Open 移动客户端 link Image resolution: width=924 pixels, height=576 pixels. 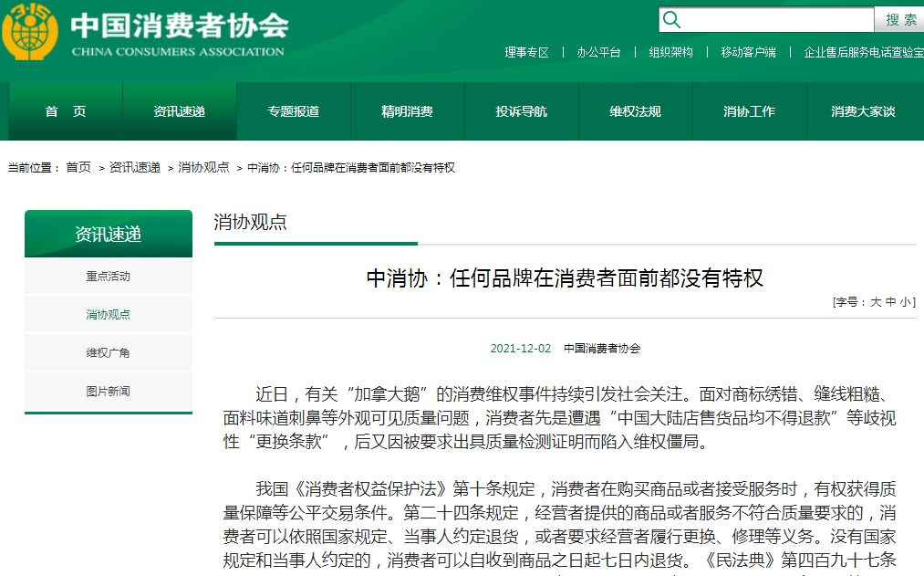[748, 53]
